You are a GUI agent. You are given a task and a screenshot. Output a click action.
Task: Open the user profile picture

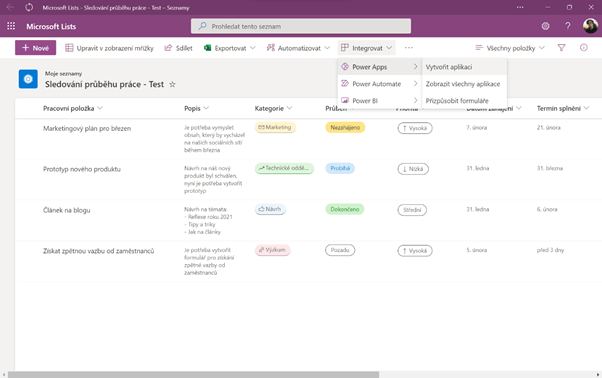click(590, 26)
